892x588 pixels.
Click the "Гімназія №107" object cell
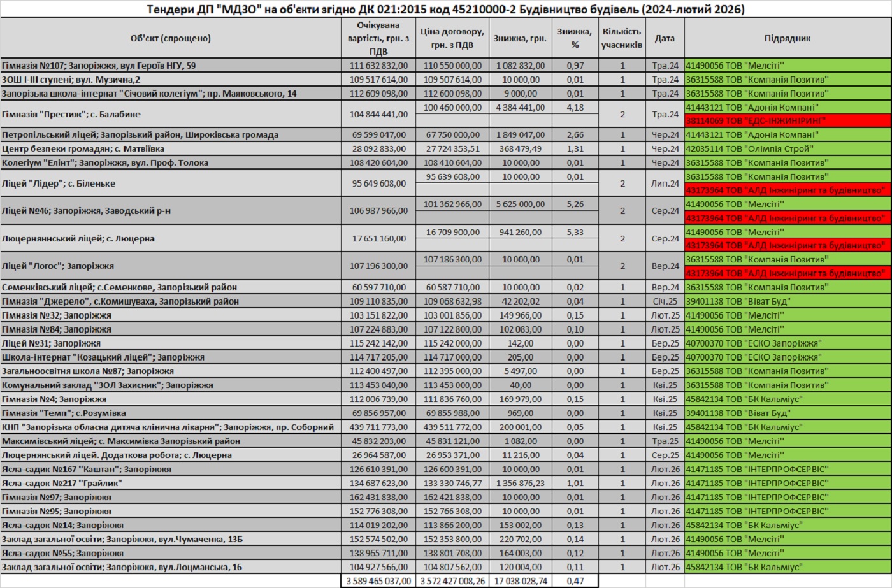pyautogui.click(x=170, y=66)
